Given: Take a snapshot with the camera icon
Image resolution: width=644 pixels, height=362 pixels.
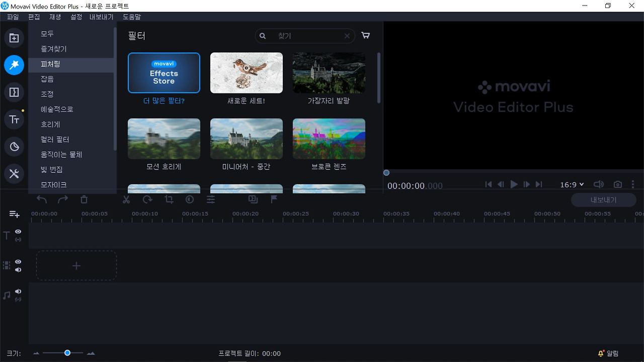Looking at the screenshot, I should click(617, 185).
